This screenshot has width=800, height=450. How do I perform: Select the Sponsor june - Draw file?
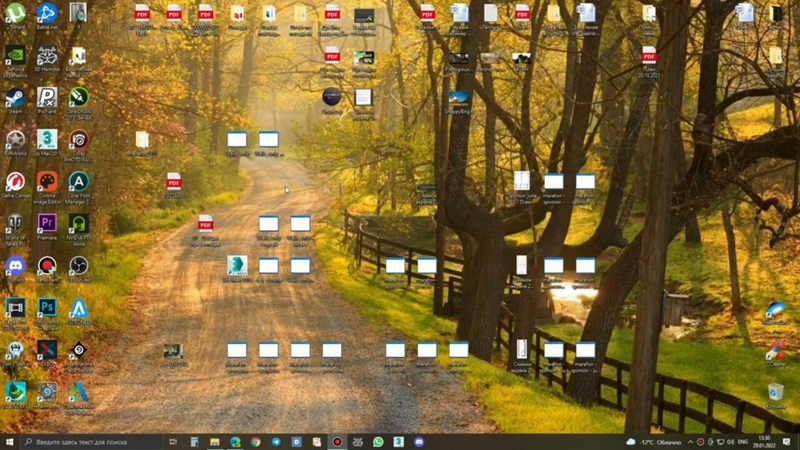pyautogui.click(x=521, y=188)
